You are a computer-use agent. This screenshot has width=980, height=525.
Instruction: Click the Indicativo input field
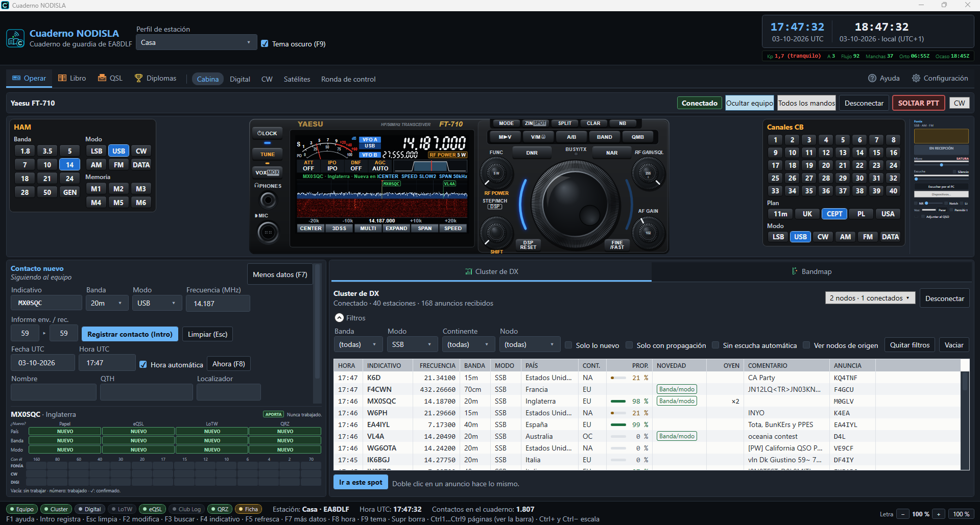[46, 303]
